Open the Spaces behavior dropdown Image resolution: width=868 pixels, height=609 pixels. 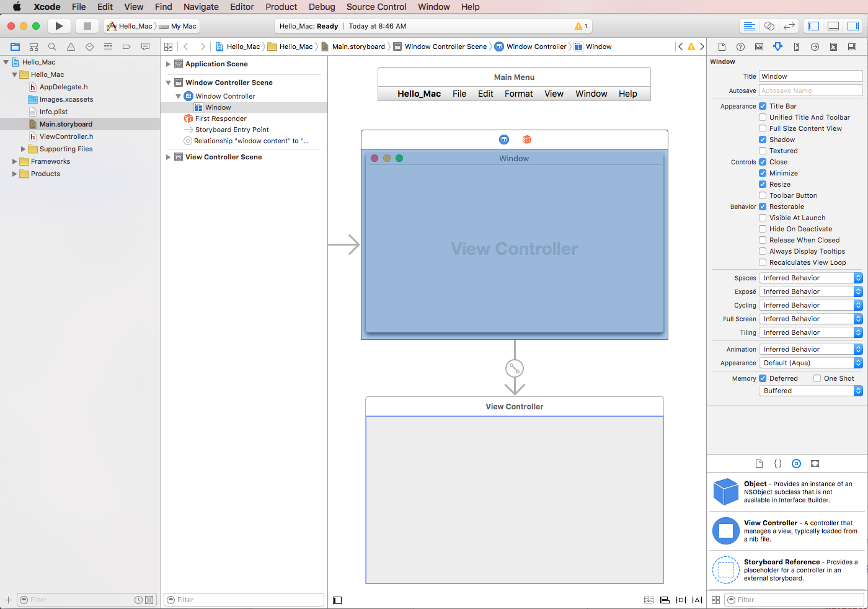click(x=859, y=277)
